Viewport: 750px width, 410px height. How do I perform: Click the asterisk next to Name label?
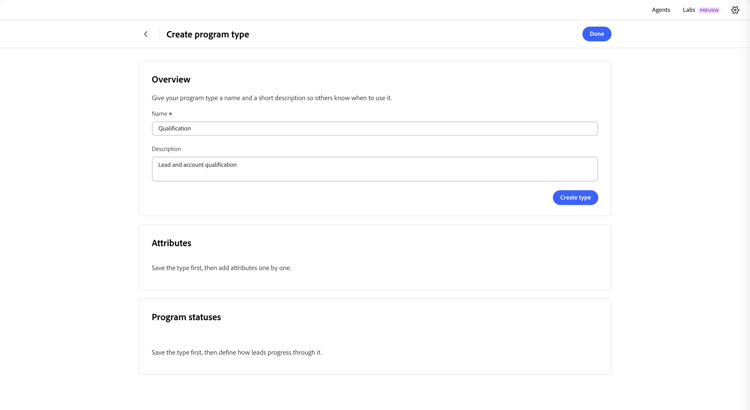pyautogui.click(x=170, y=114)
